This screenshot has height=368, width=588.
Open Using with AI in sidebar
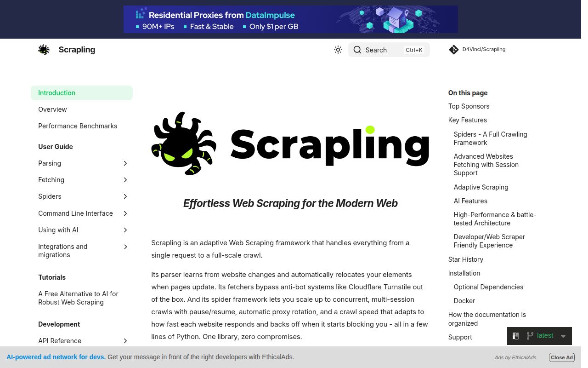pos(58,230)
